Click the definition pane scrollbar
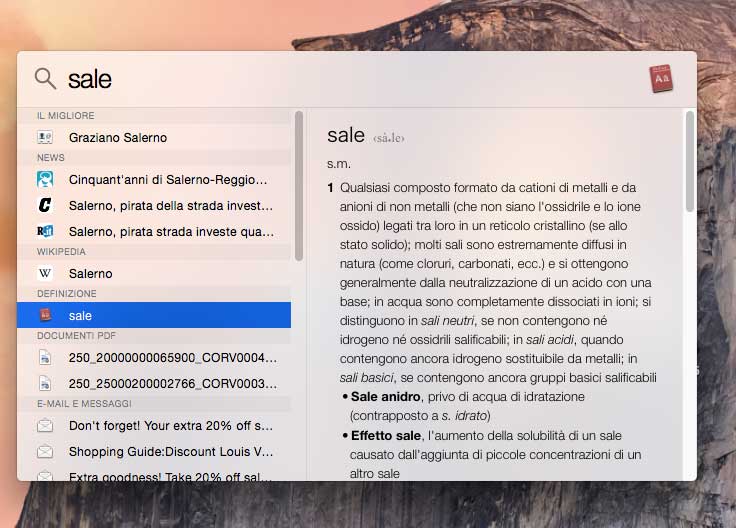 (690, 160)
